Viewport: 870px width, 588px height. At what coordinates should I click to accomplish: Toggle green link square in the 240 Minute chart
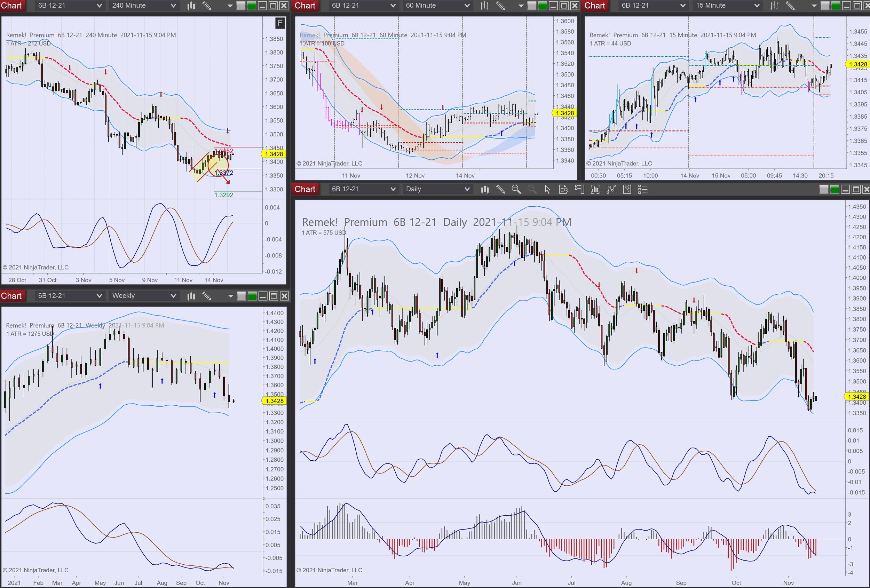tap(252, 6)
